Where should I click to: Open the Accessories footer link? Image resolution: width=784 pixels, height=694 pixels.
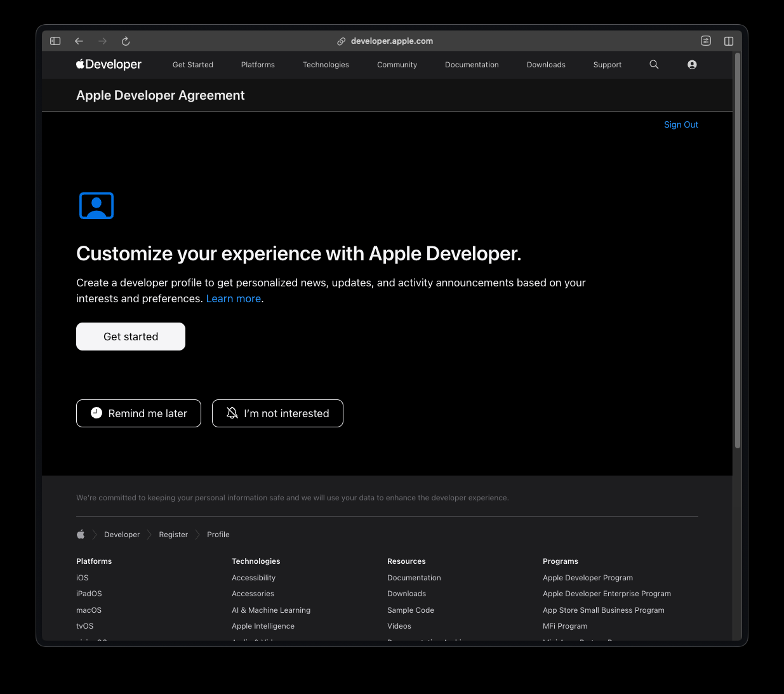click(253, 594)
